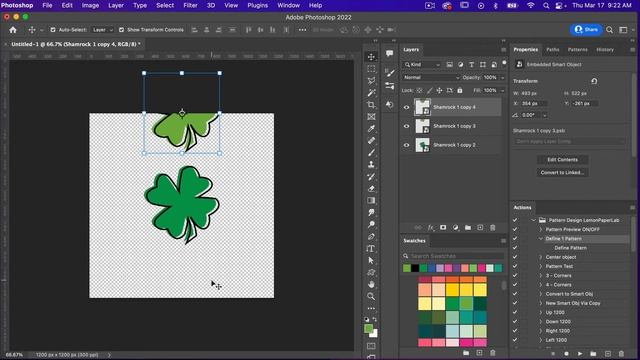The image size is (640, 360).
Task: Open the Plugins menu
Action: [258, 5]
